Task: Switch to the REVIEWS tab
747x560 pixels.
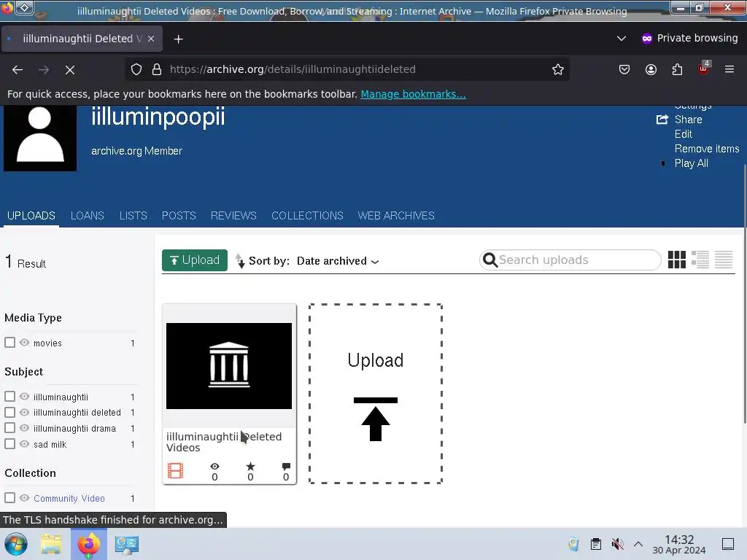Action: [x=233, y=216]
